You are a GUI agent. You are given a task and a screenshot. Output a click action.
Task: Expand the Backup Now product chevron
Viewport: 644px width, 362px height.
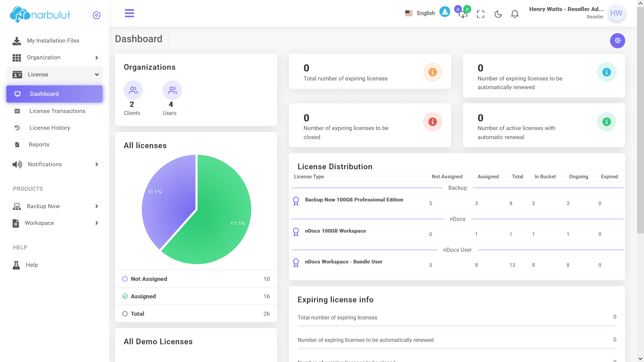97,206
